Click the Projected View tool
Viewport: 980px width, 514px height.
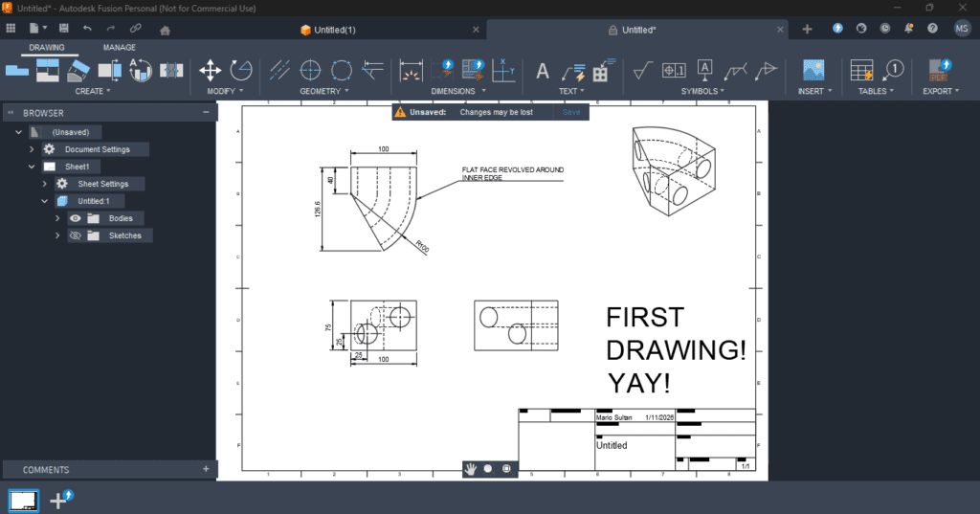click(48, 70)
